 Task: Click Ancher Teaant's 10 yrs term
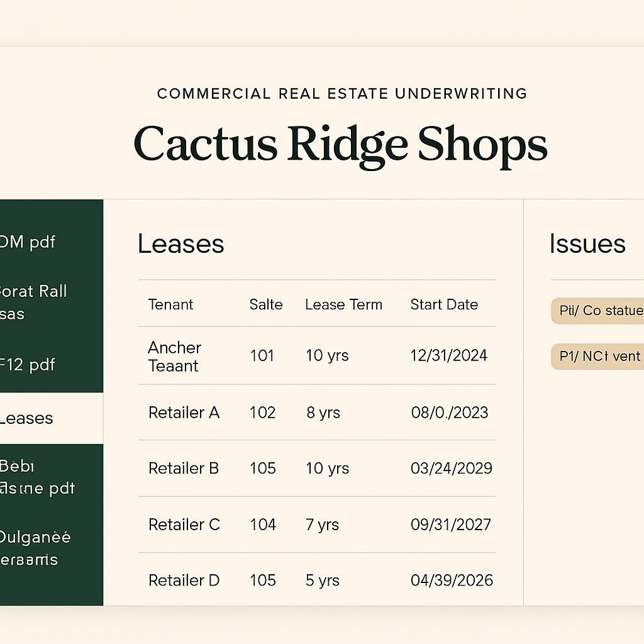(x=327, y=356)
